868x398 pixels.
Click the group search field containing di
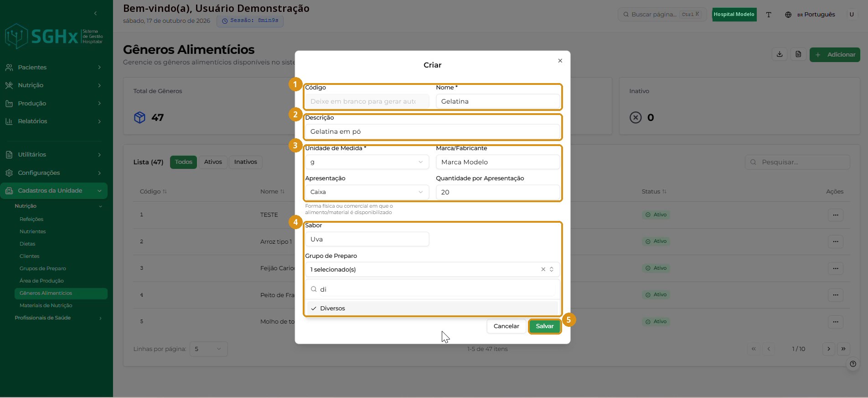point(432,289)
